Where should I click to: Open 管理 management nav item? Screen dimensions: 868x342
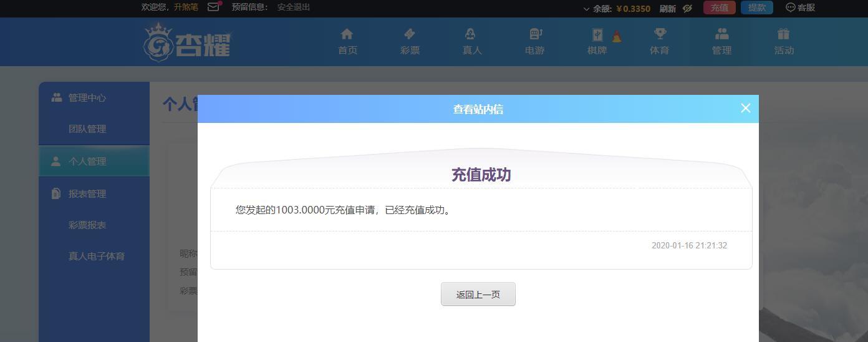coord(721,42)
